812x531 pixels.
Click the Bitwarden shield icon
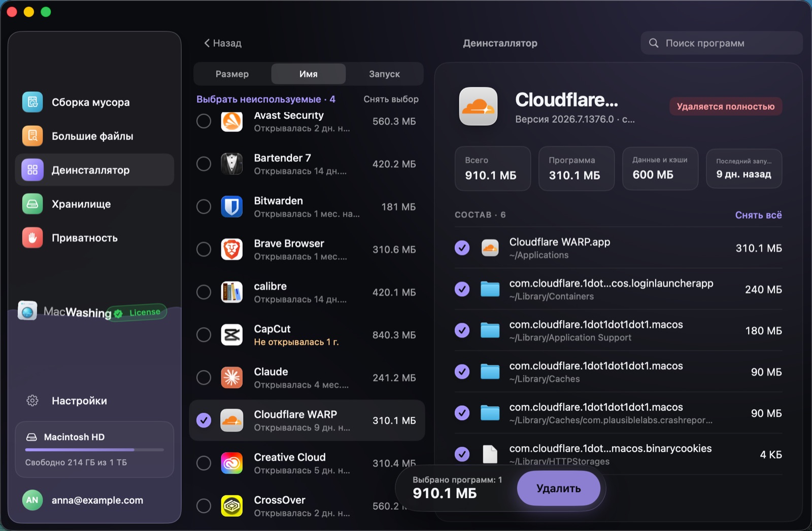232,206
